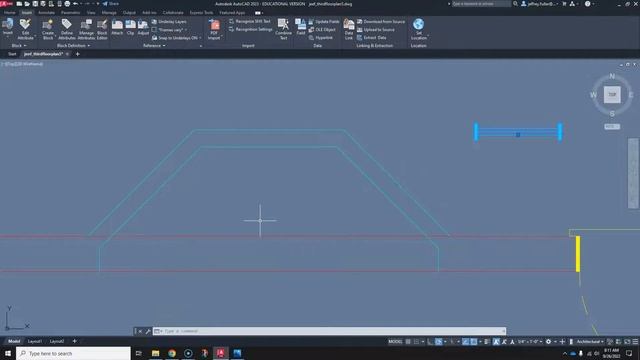Switch to the Home ribbon tab
Screen dimensions: 640x360
[9, 13]
